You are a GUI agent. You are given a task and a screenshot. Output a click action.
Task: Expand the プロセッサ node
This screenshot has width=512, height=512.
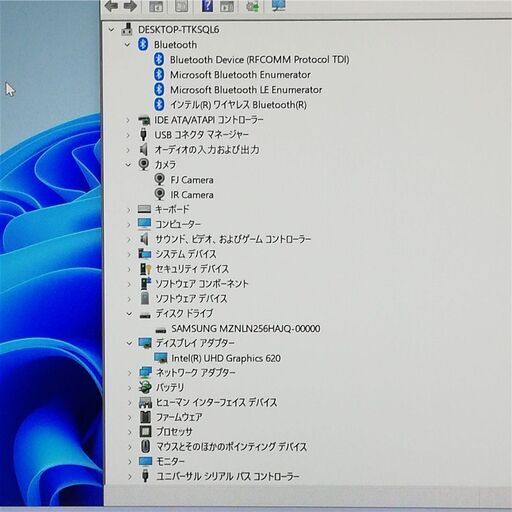[x=130, y=432]
